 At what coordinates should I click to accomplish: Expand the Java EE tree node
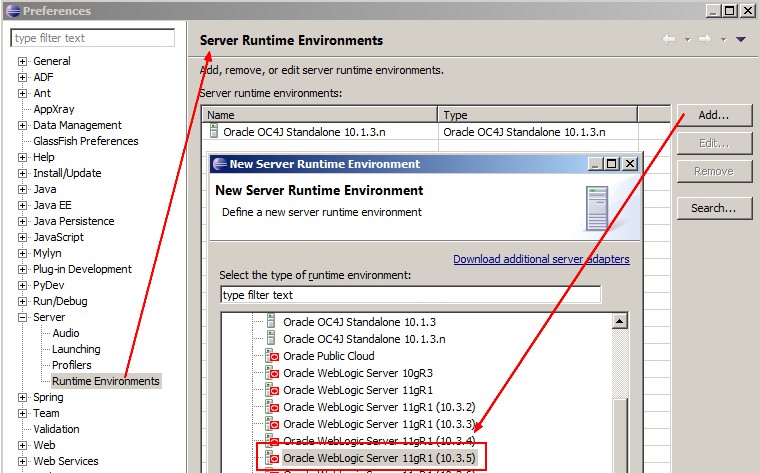[22, 205]
